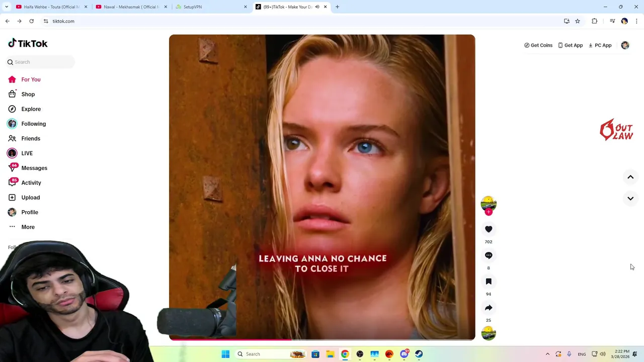View site information for tiktok.com
This screenshot has width=644, height=362.
point(46,21)
